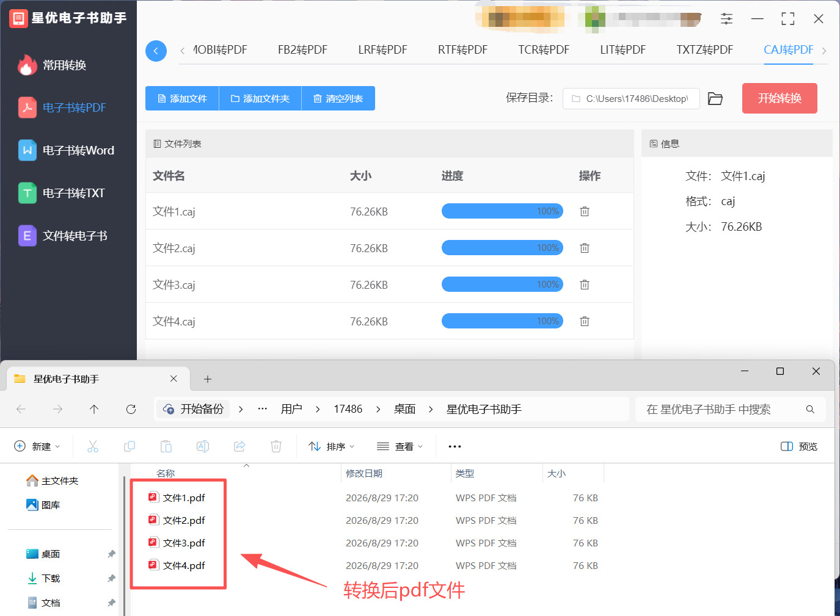This screenshot has height=616, width=840.
Task: Click the Share icon in Explorer toolbar
Action: pyautogui.click(x=239, y=446)
